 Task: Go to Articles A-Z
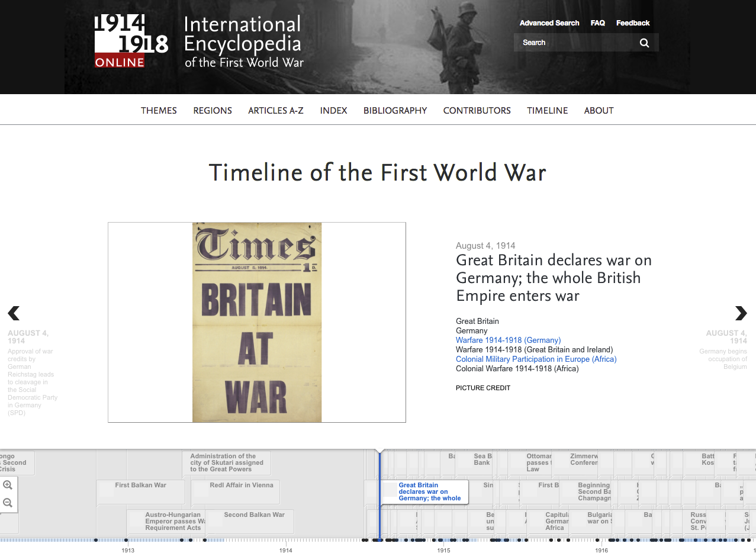276,110
